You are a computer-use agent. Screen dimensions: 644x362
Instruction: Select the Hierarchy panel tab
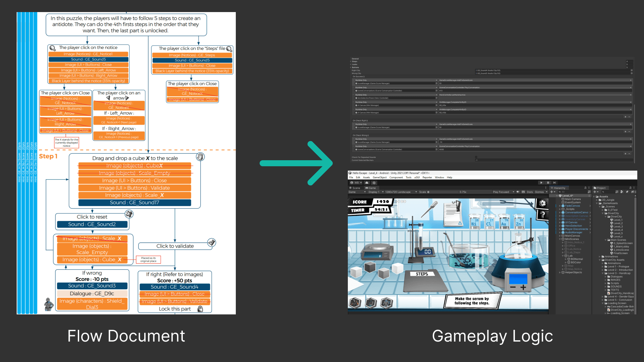tap(559, 188)
